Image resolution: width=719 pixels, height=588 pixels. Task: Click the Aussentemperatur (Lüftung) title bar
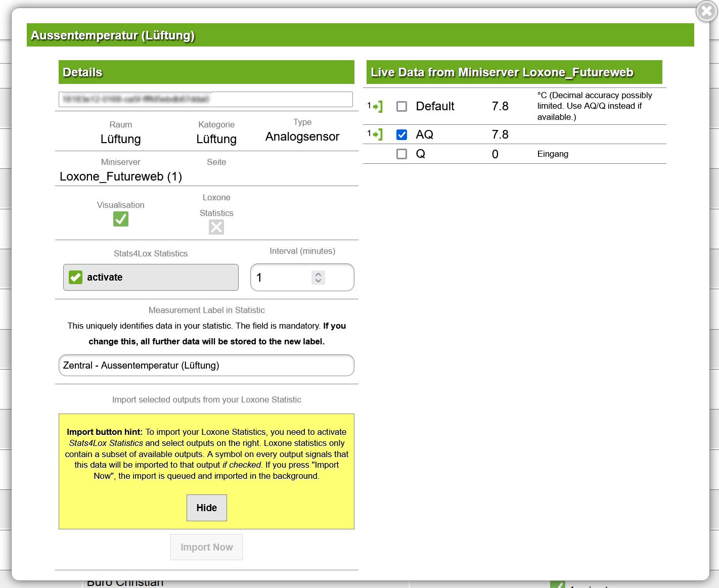point(360,35)
